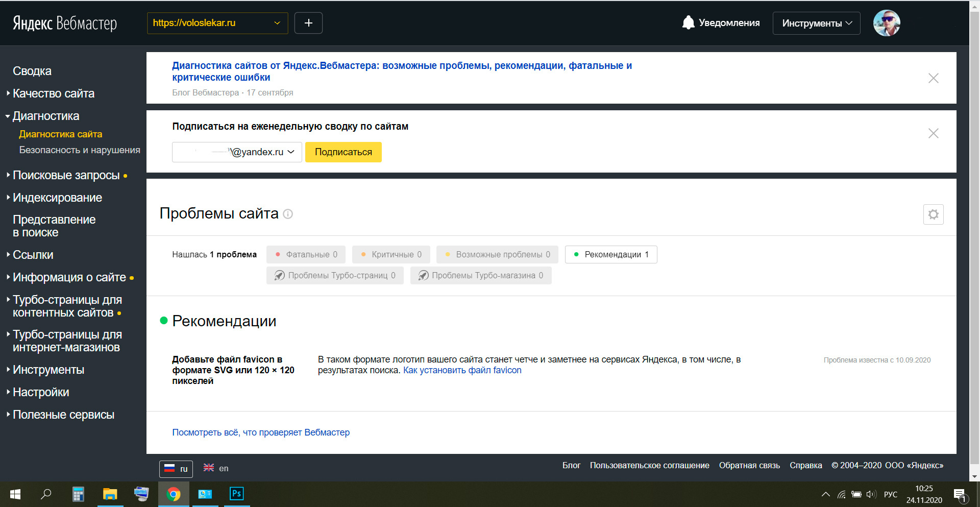
Task: Show hidden system tray icons
Action: click(825, 494)
